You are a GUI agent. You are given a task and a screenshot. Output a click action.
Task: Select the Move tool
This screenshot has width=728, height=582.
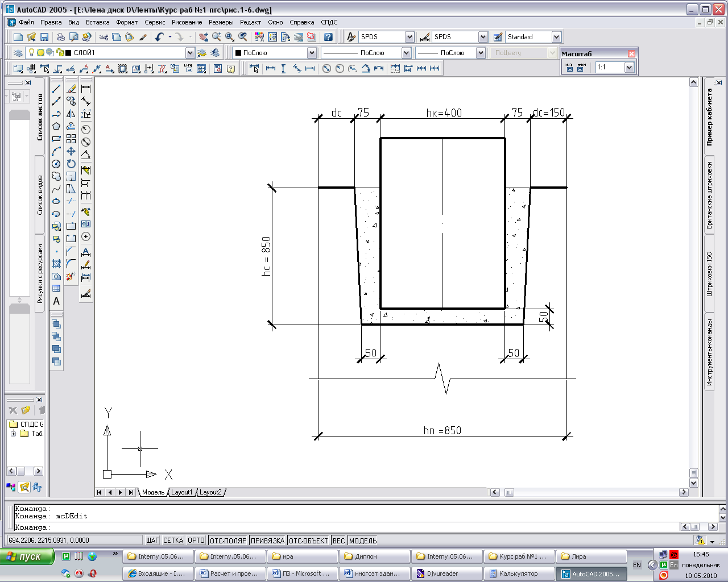[x=71, y=151]
